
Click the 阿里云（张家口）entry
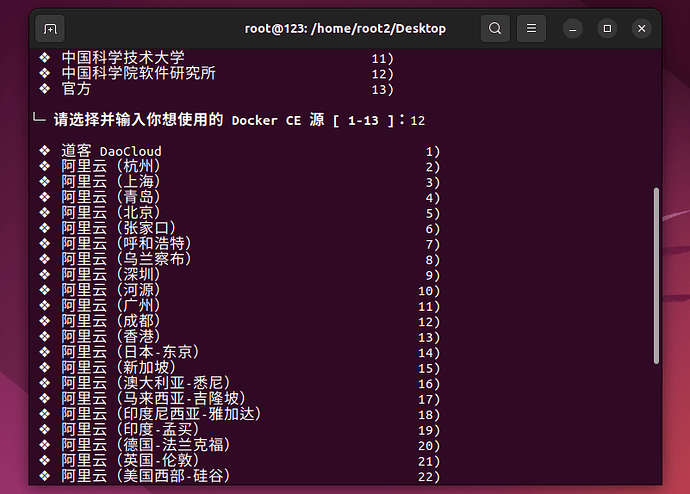pos(119,228)
